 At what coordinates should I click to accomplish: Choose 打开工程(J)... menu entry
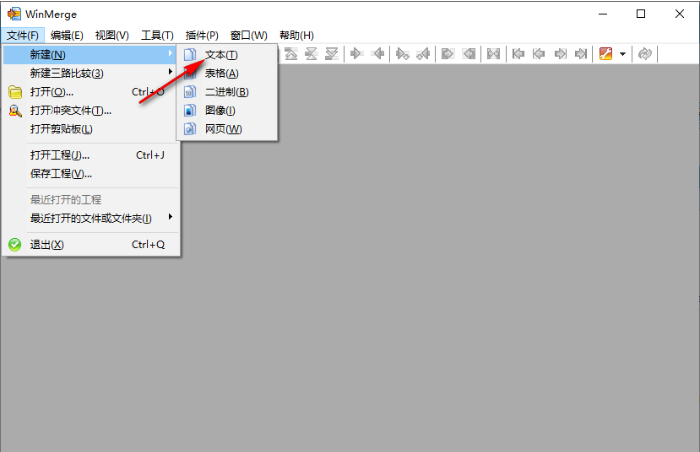(x=91, y=155)
